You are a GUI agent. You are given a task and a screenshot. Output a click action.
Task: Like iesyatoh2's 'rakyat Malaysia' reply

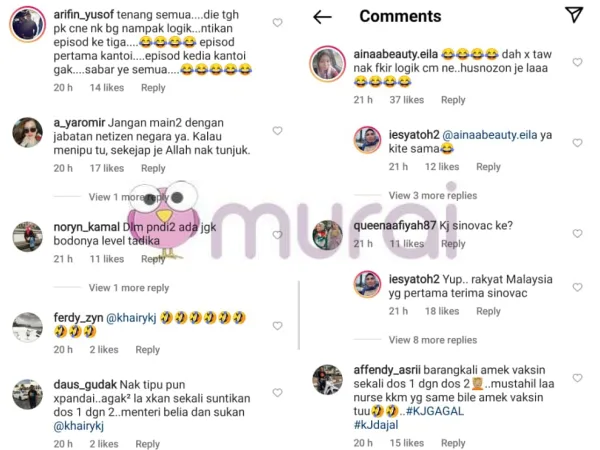coord(577,287)
